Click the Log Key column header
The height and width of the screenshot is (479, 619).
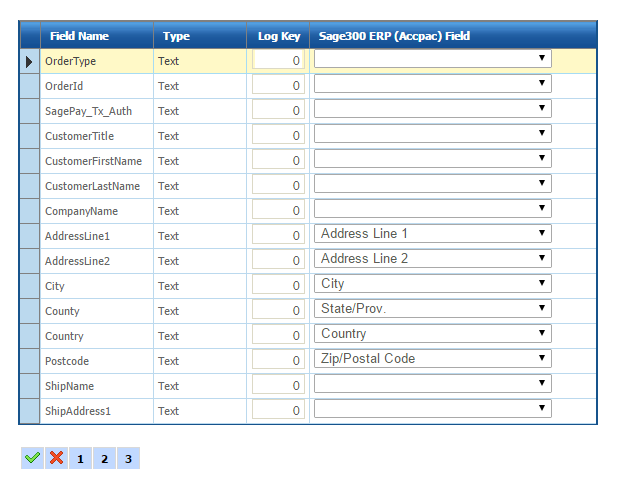[278, 36]
